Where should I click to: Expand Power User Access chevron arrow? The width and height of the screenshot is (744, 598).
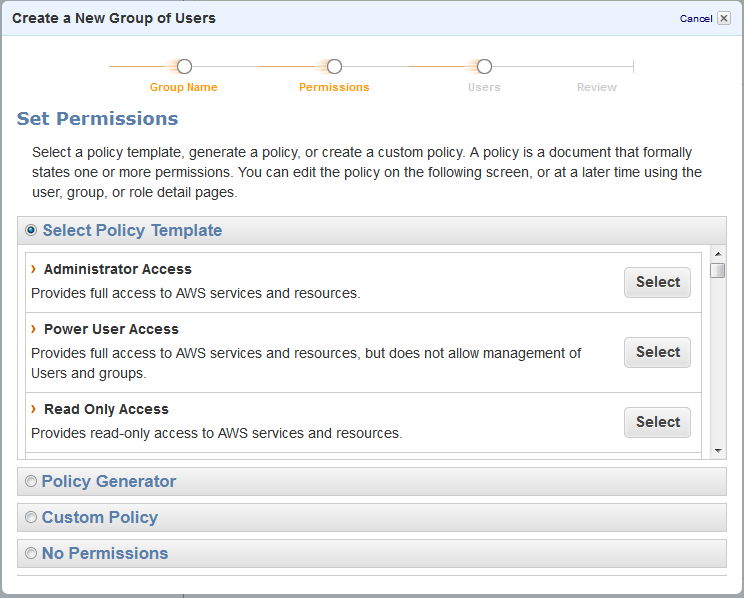34,329
